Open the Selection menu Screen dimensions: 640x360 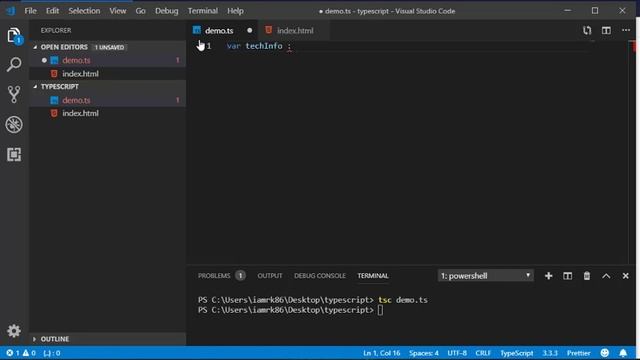(84, 11)
